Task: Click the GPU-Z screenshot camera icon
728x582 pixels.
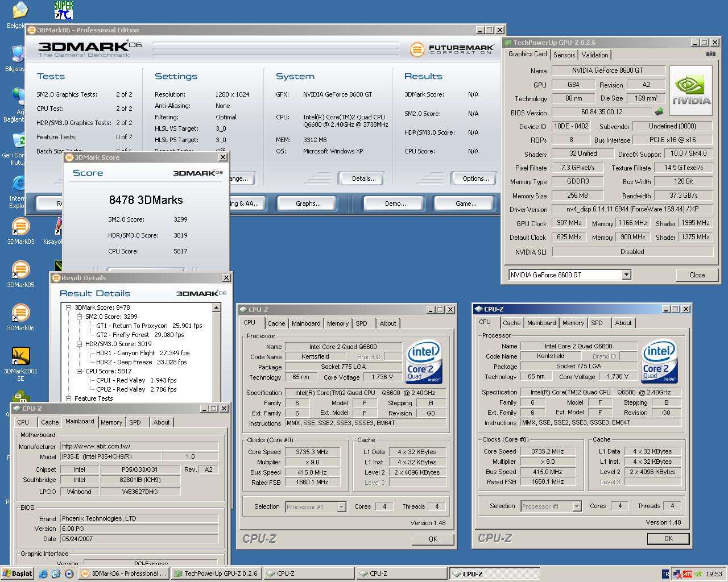Action: [x=710, y=54]
